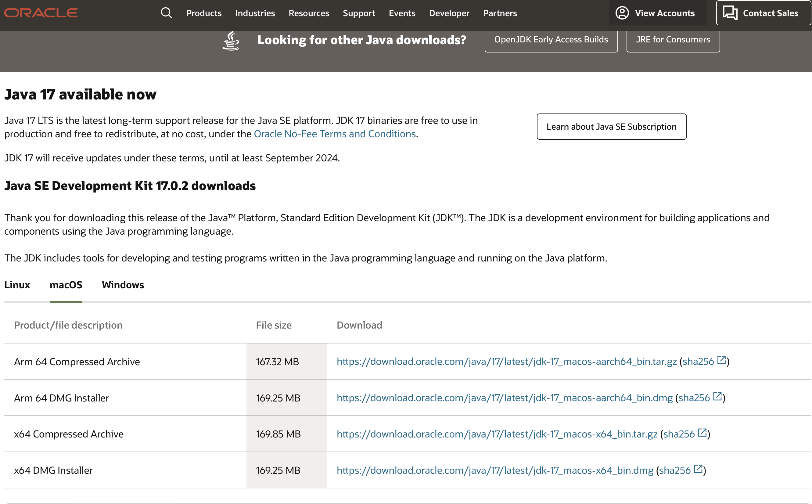Screen dimensions: 812x504
Task: Click the View Accounts user icon
Action: coord(622,13)
